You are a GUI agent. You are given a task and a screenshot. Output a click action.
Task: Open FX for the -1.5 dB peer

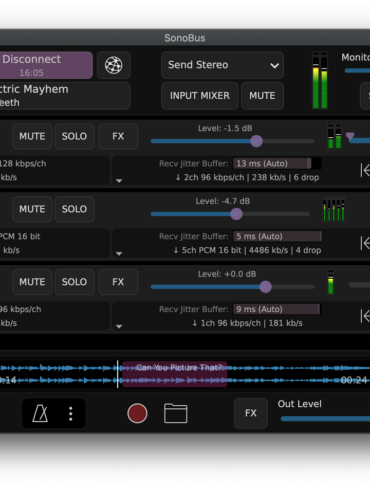118,136
